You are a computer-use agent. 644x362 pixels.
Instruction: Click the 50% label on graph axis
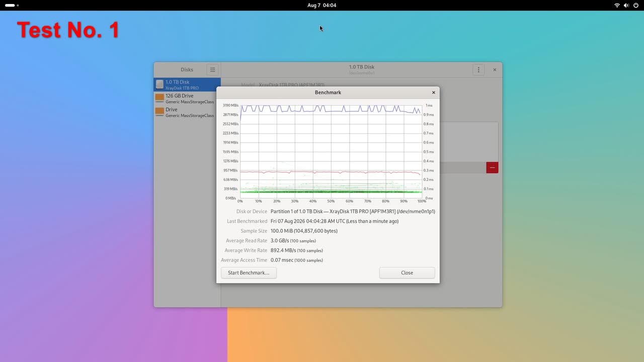(331, 201)
